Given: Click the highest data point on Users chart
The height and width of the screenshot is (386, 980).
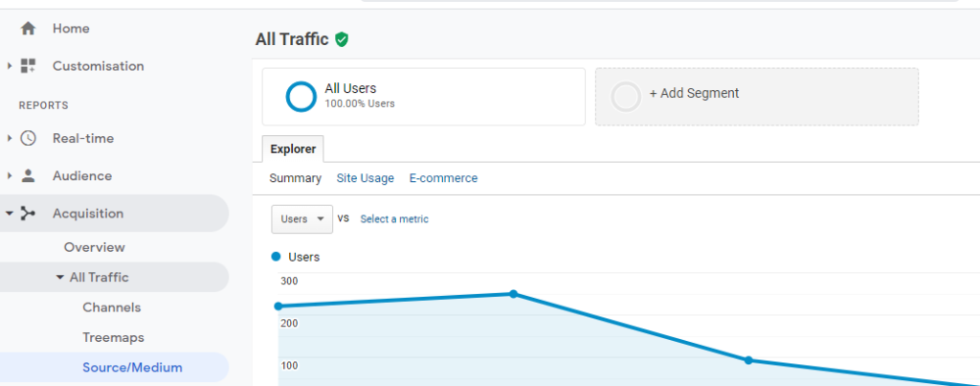Looking at the screenshot, I should pyautogui.click(x=513, y=294).
